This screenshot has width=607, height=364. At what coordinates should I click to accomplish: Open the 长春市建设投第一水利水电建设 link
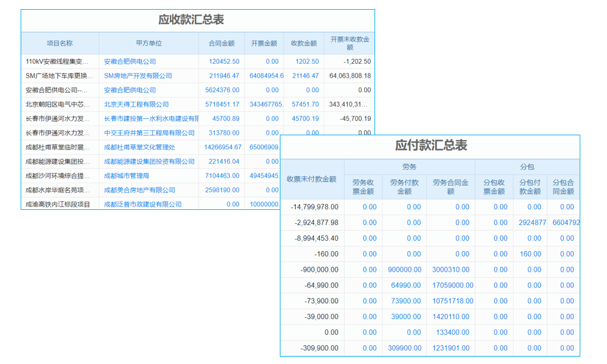pyautogui.click(x=151, y=118)
